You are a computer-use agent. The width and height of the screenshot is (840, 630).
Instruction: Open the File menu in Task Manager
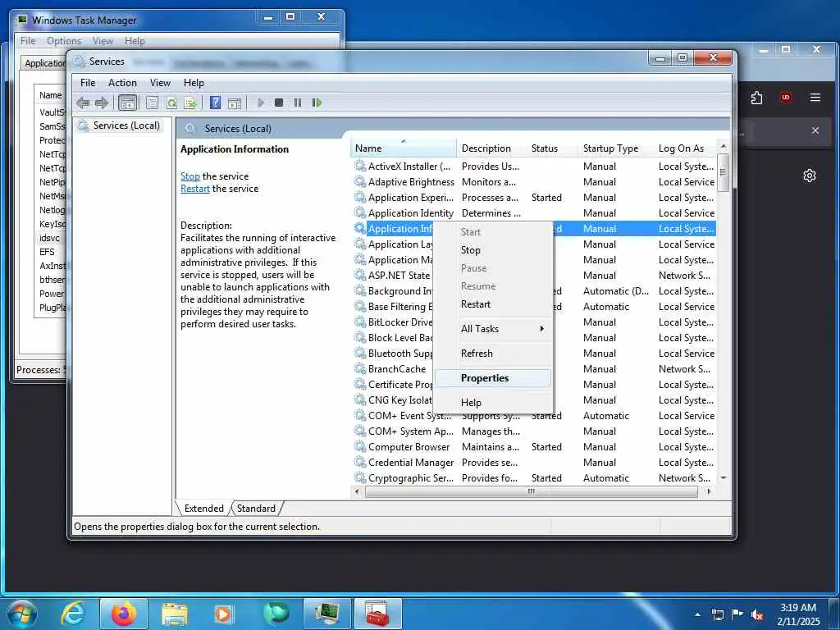pyautogui.click(x=27, y=41)
